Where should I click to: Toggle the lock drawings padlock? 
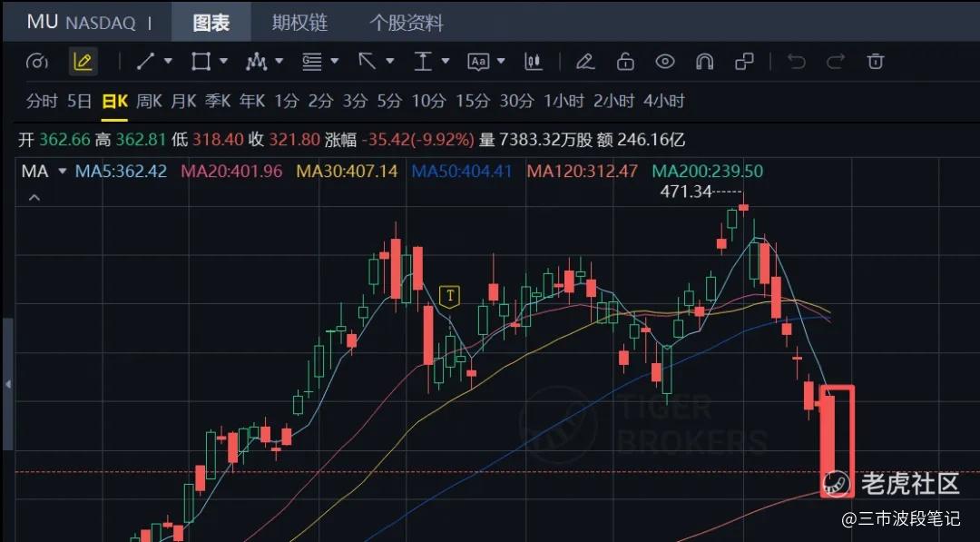[x=625, y=61]
